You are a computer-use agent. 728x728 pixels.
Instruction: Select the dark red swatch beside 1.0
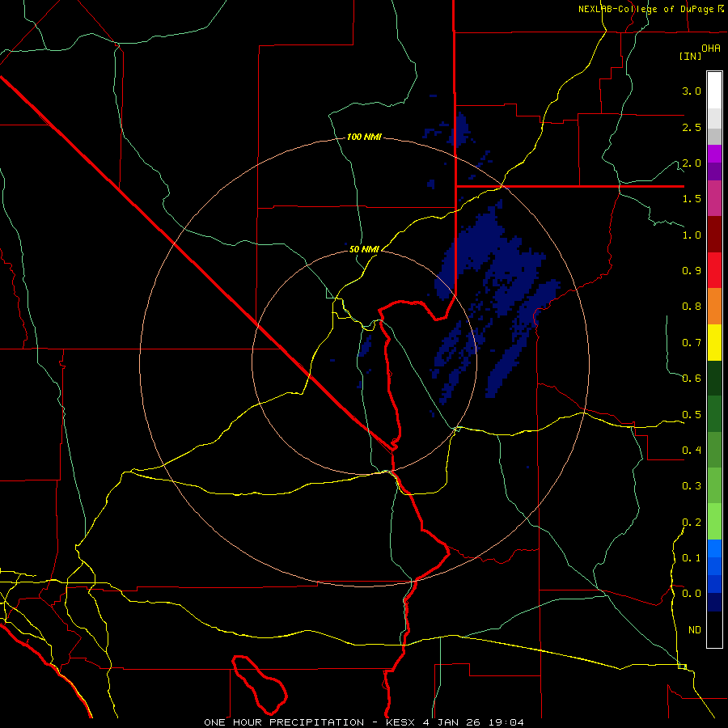point(714,235)
